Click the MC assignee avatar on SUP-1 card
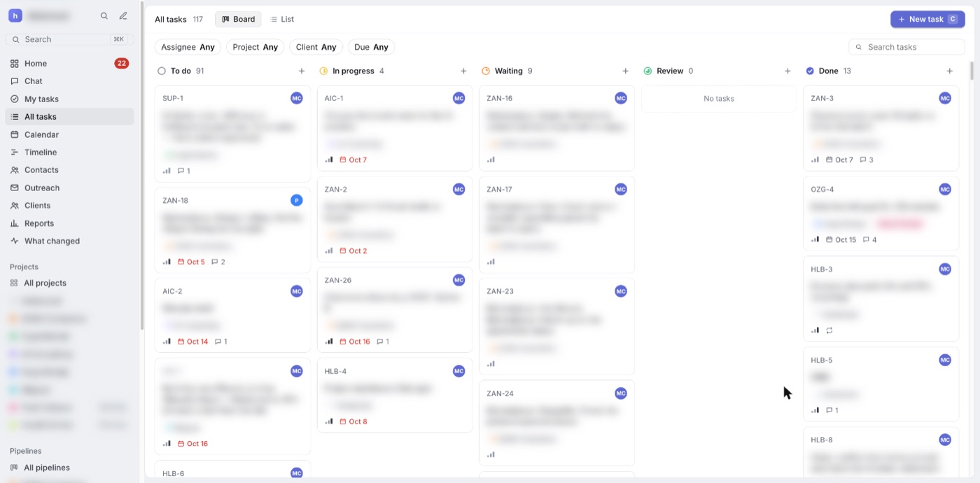This screenshot has width=980, height=483. click(x=297, y=98)
